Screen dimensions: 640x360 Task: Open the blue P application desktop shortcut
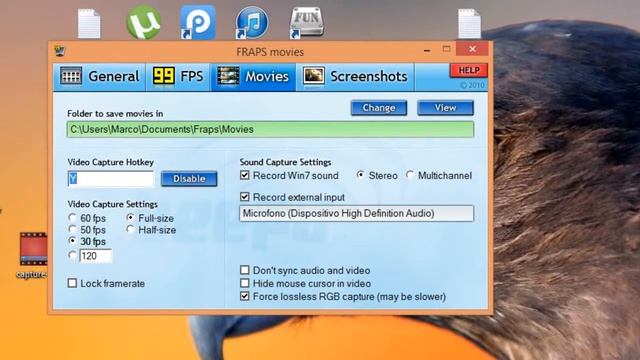point(198,22)
